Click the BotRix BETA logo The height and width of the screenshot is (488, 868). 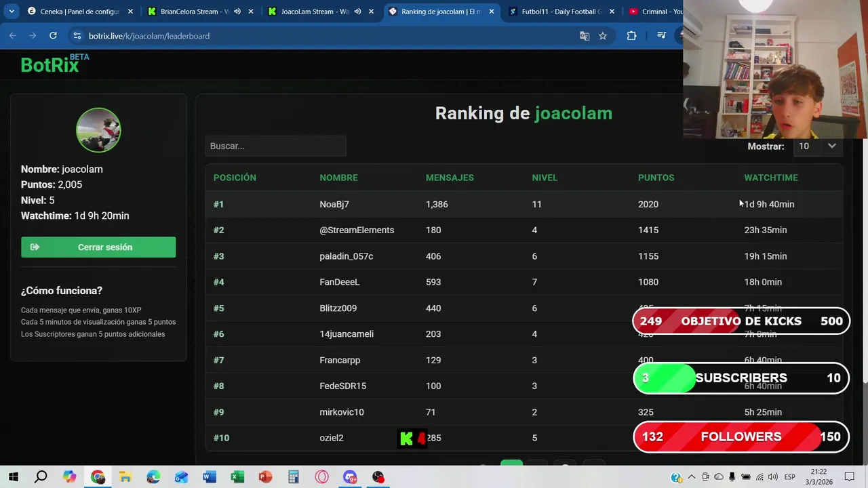(x=54, y=64)
